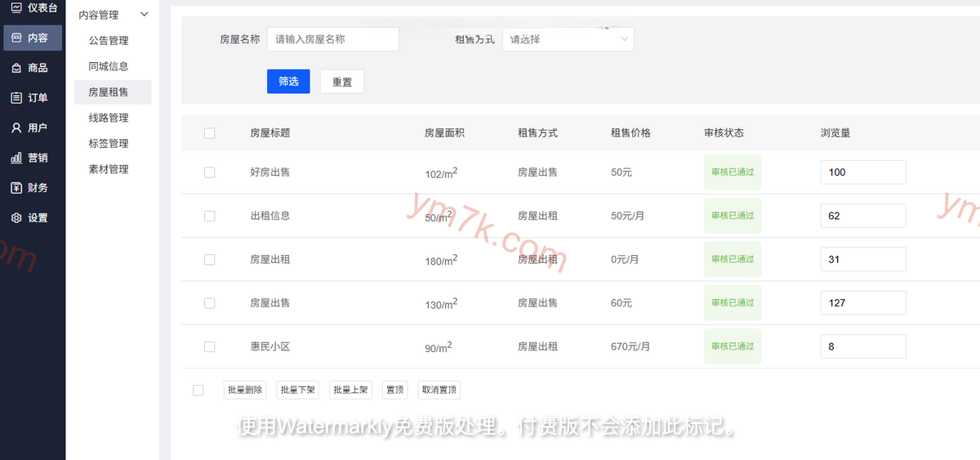
Task: Navigate to 线路管理 menu item
Action: tap(109, 118)
